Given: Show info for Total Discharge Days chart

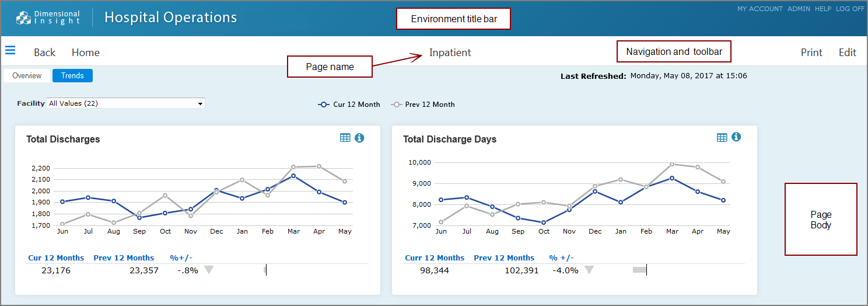Looking at the screenshot, I should [x=736, y=137].
